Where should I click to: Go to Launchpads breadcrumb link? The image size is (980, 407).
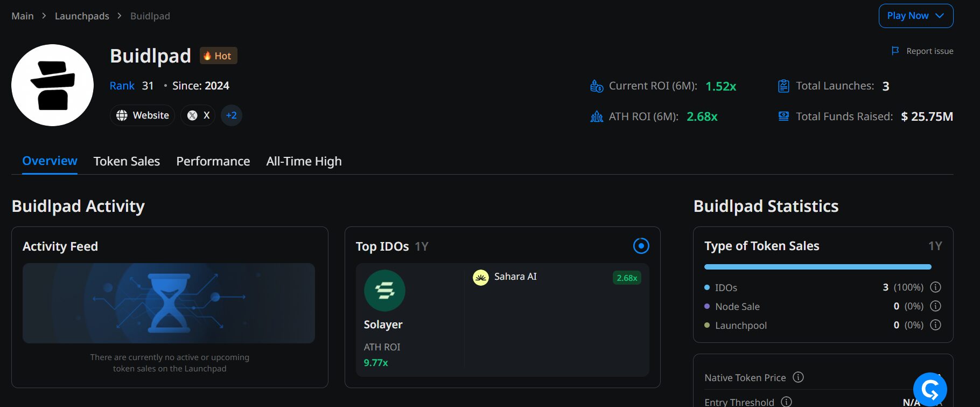tap(82, 16)
